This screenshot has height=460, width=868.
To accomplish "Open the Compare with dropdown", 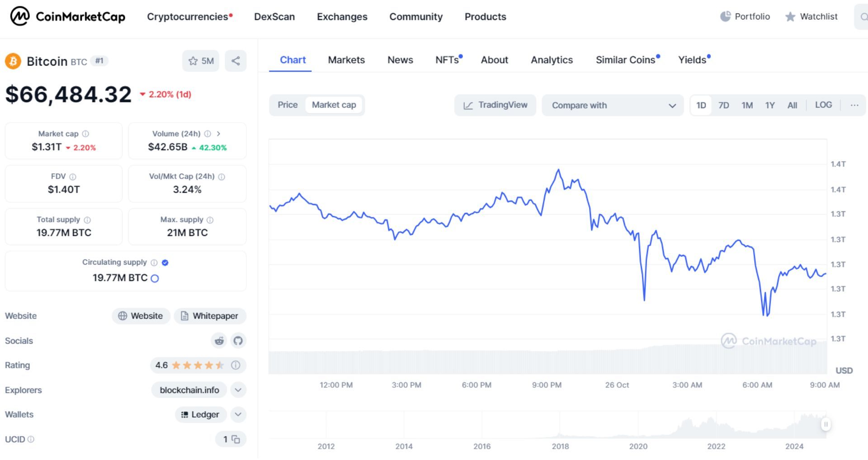I will click(613, 105).
